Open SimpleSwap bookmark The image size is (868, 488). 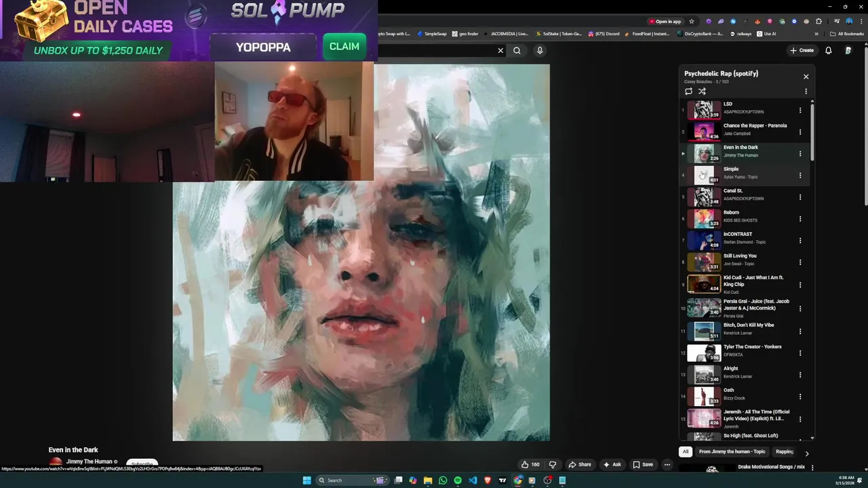[432, 33]
